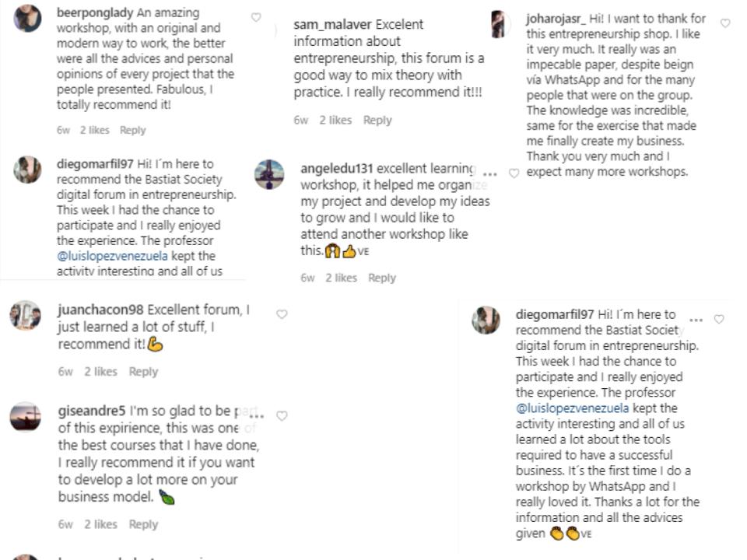This screenshot has height=560, width=747.
Task: Open more options on angeledu131's comment
Action: [490, 173]
